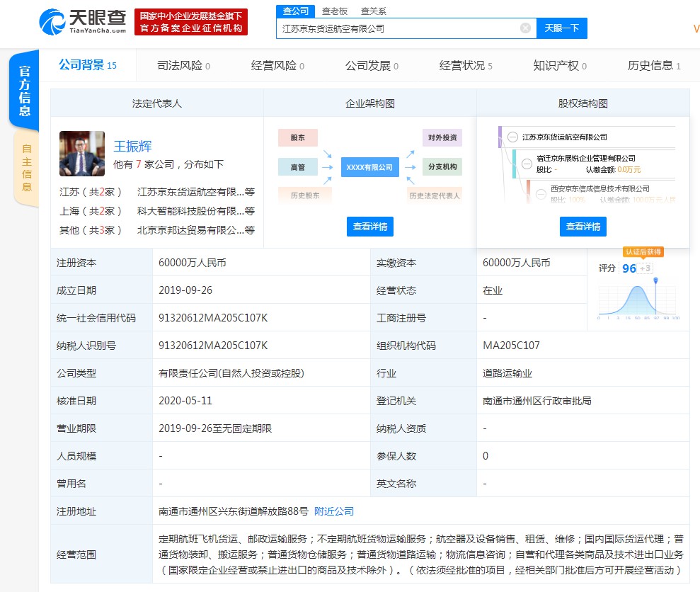Image resolution: width=700 pixels, height=592 pixels.
Task: Open the 王振辉 name link
Action: 132,146
